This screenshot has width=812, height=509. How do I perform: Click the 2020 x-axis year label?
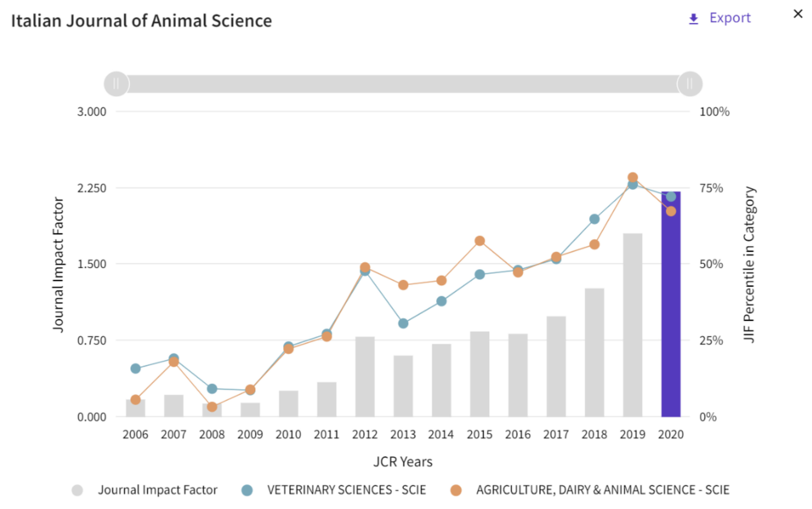671,435
